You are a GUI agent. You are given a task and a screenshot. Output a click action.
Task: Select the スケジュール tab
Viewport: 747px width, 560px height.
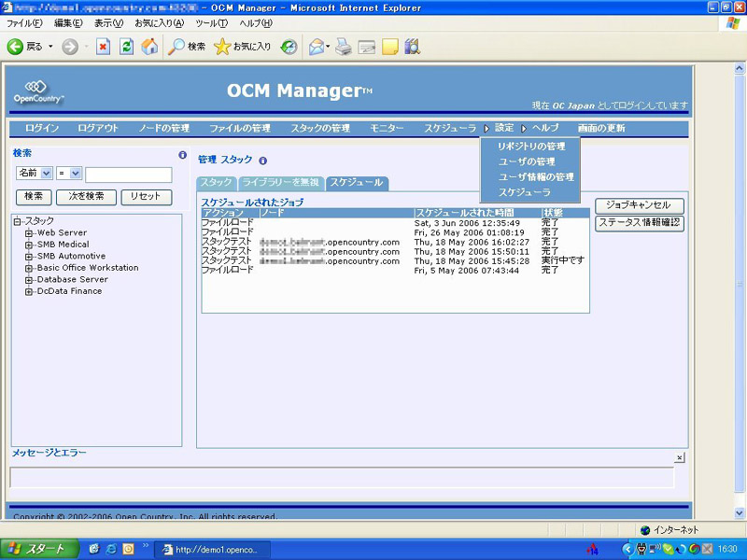[357, 183]
